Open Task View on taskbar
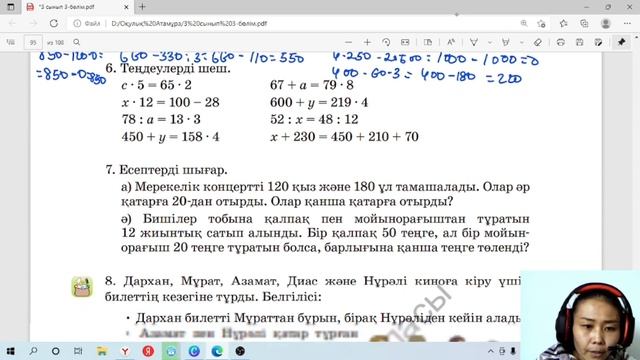 (x=78, y=351)
